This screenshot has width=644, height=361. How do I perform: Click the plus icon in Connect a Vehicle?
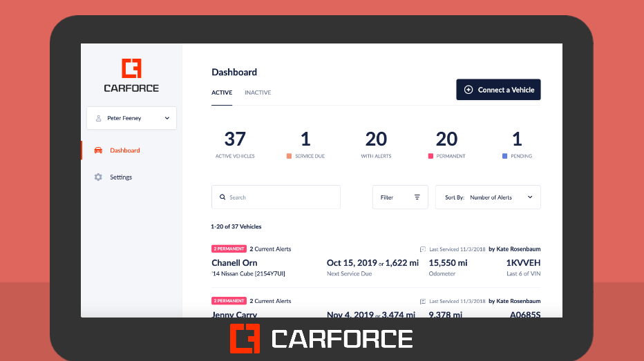click(x=468, y=90)
